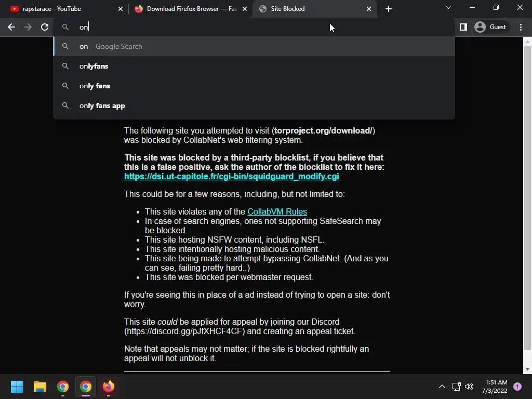Image resolution: width=532 pixels, height=399 pixels.
Task: Open File Explorer from taskbar
Action: [x=39, y=387]
